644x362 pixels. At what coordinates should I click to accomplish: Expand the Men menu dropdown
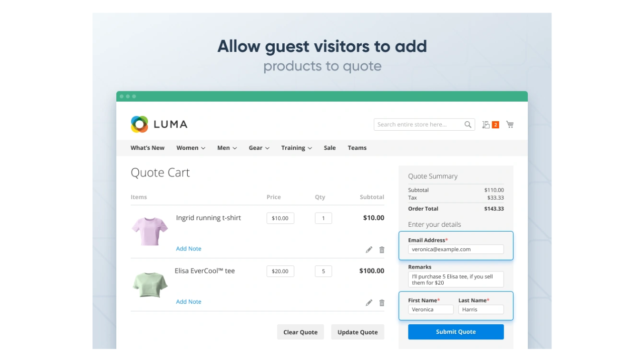tap(227, 148)
